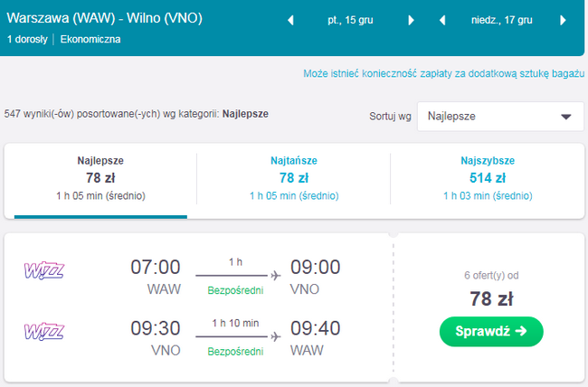Click the Ekonomiczna cabin class text
The width and height of the screenshot is (588, 387).
[x=90, y=39]
